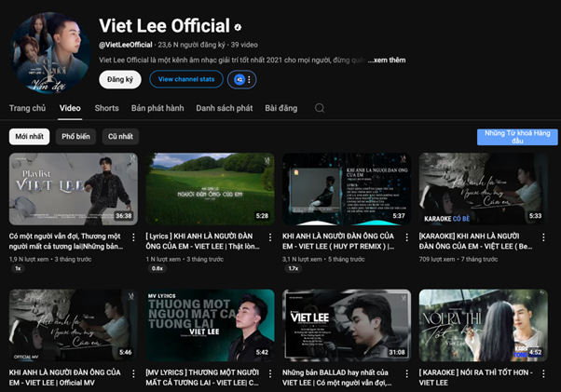Click View channel stats button
Screen dimensions: 561x392
186,79
